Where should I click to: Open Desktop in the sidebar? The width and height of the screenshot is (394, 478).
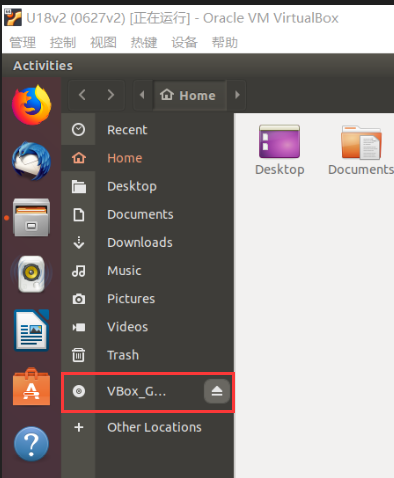tap(147, 186)
